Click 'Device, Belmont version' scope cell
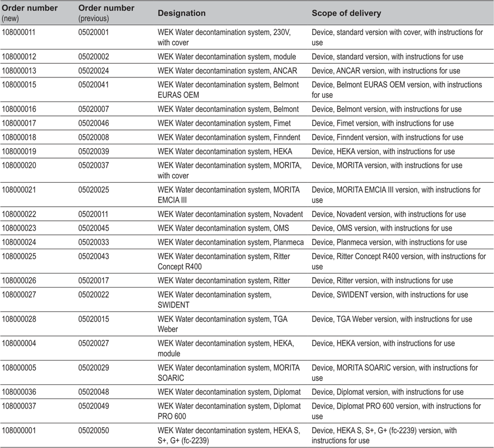The height and width of the screenshot is (448, 494). (x=386, y=109)
